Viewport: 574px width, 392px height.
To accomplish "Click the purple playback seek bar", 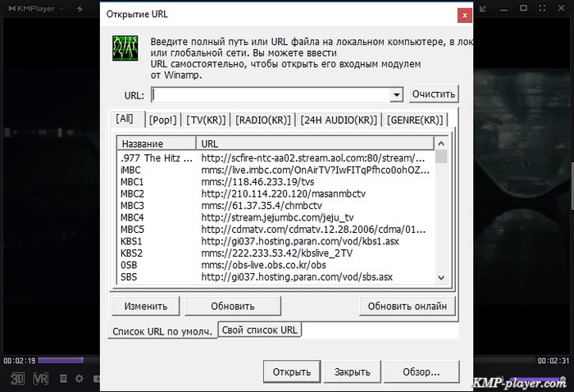I will coord(61,361).
